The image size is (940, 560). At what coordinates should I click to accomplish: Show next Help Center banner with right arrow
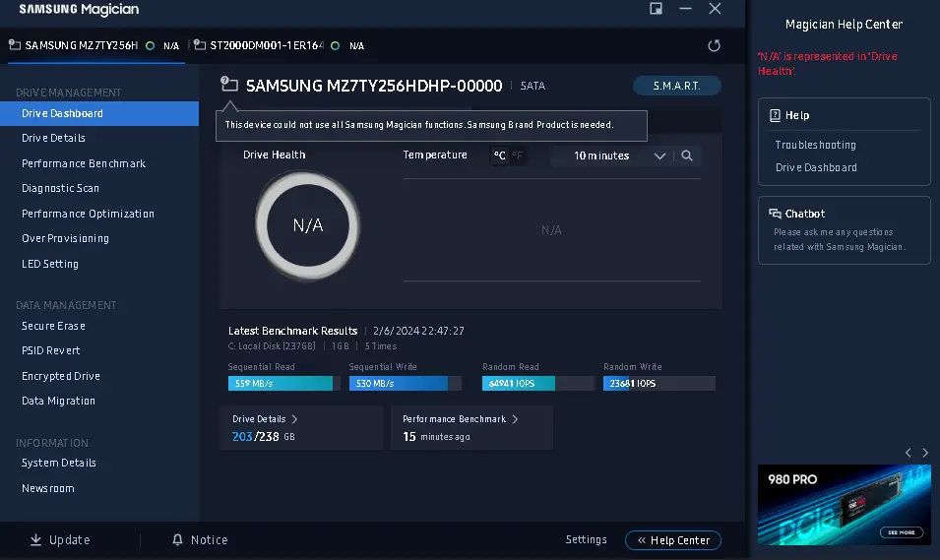click(x=925, y=453)
